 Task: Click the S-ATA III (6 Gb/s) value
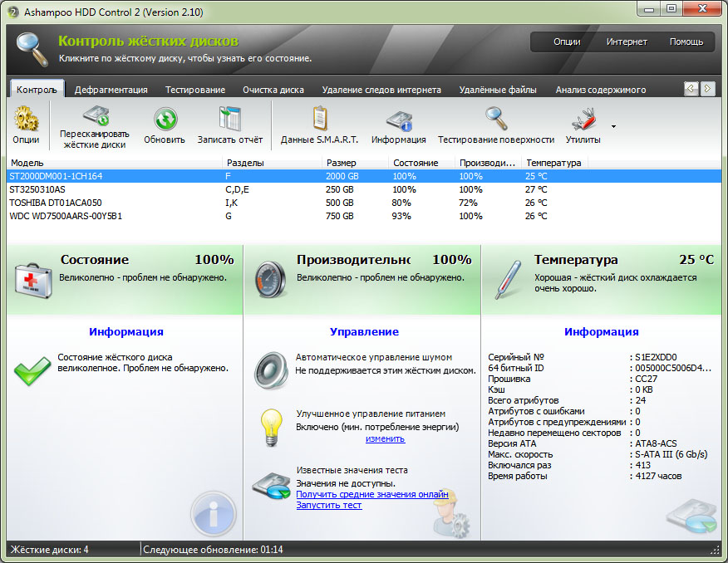[x=671, y=454]
